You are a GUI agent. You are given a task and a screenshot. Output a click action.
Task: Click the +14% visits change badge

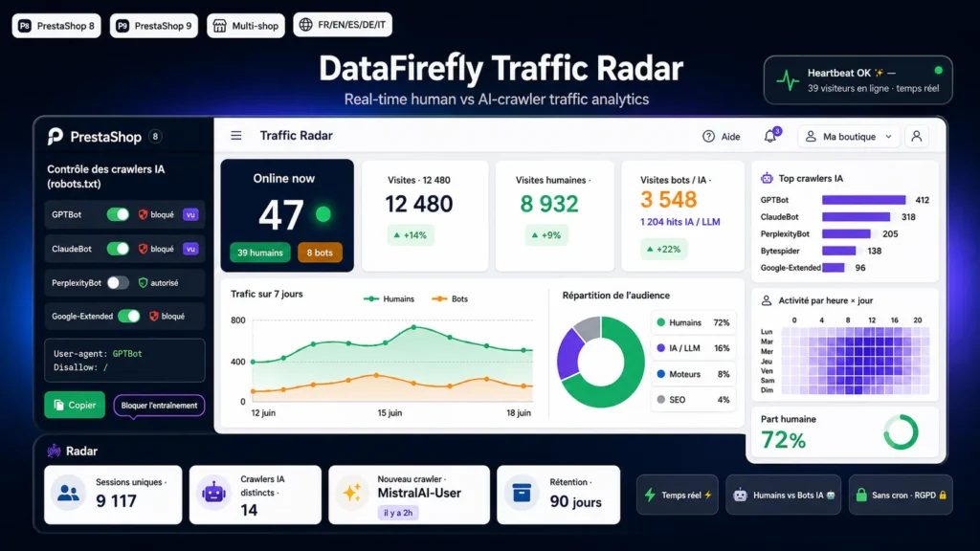(410, 235)
